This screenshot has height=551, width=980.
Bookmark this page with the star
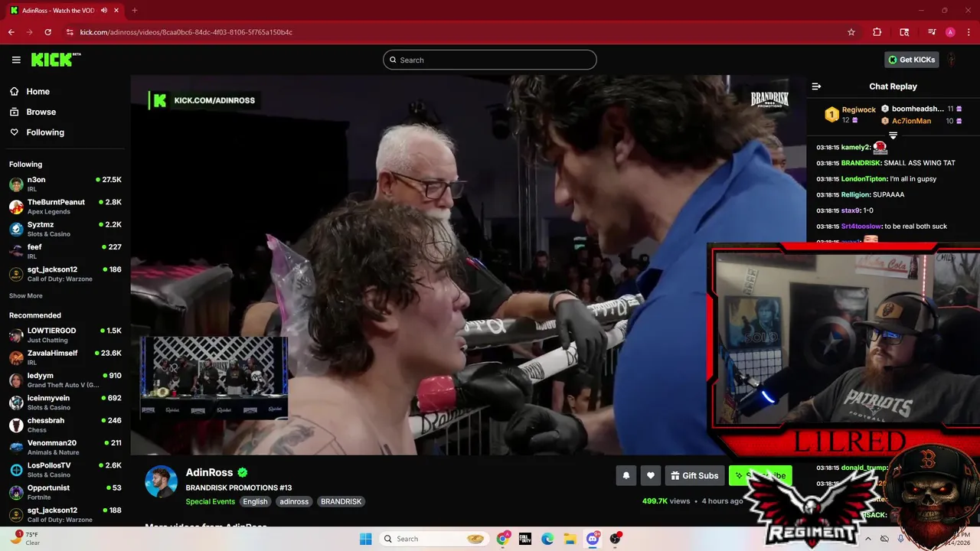point(851,32)
